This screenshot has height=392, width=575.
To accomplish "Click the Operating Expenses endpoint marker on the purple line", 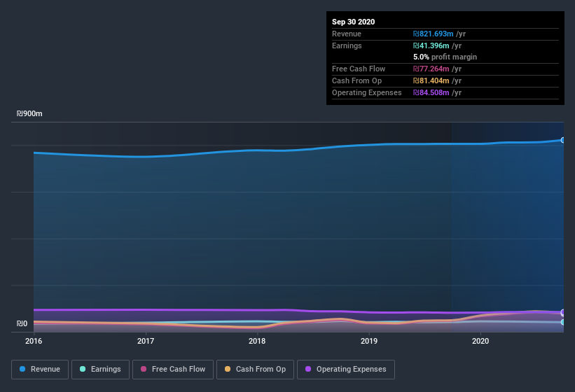I will 562,312.
